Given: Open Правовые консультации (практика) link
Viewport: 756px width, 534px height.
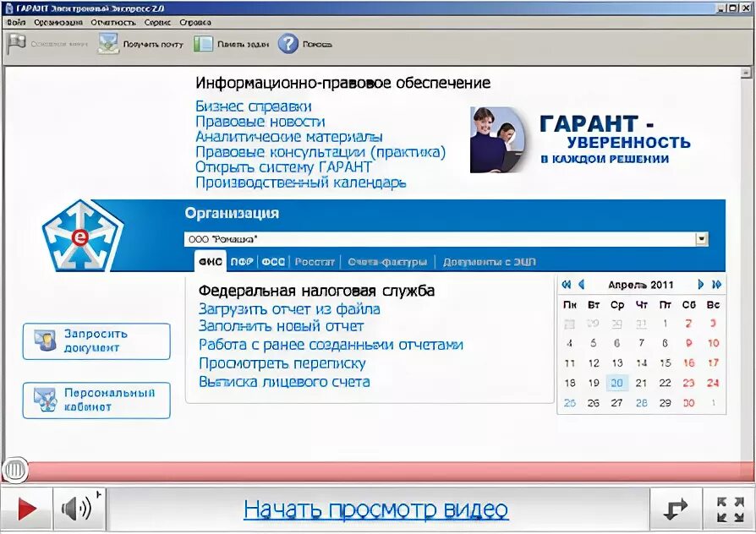Looking at the screenshot, I should [320, 152].
